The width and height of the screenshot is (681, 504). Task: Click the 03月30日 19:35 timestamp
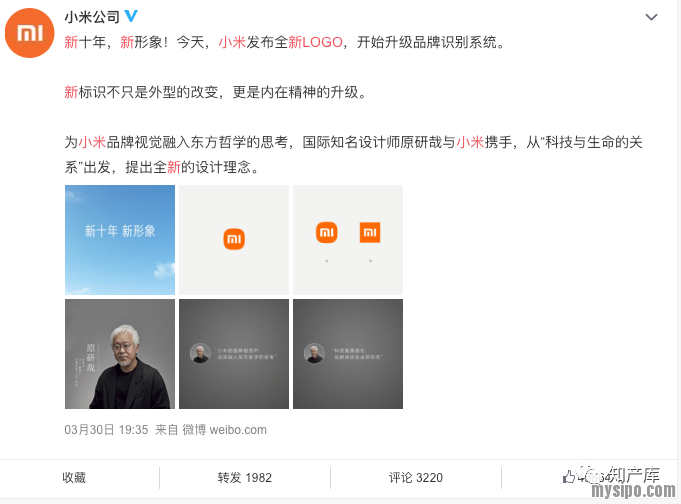[106, 430]
